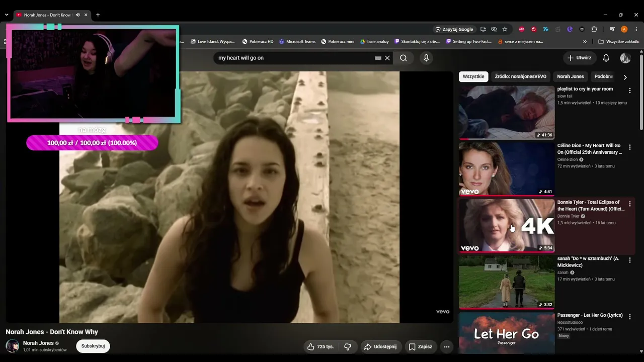The height and width of the screenshot is (362, 644).
Task: Open the serce z miejscem bookmark
Action: click(x=520, y=42)
